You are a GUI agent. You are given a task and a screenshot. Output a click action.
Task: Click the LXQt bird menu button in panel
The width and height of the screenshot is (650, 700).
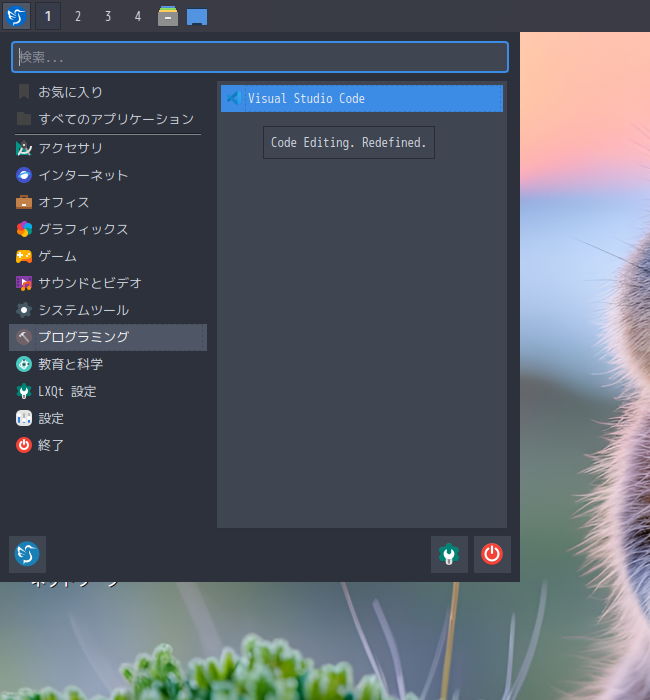pos(17,16)
